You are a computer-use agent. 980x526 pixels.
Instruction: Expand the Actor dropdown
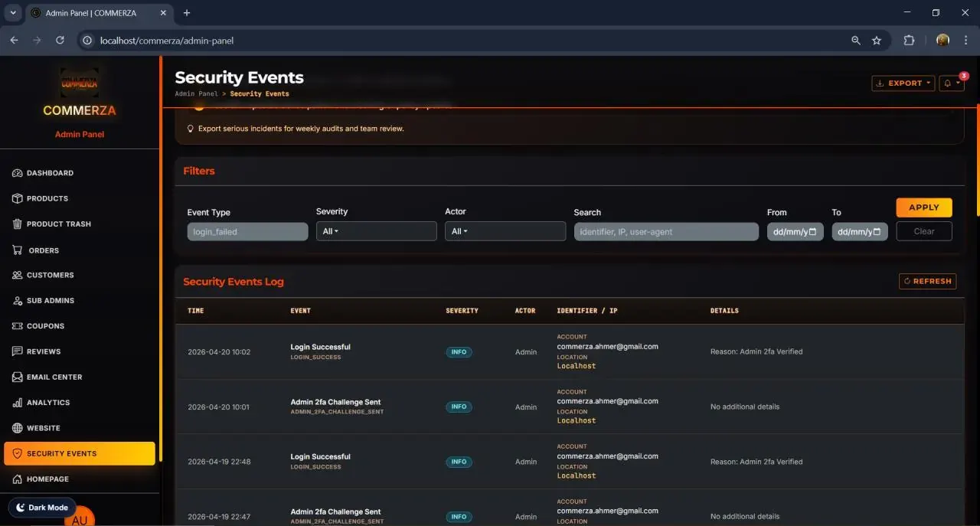point(505,231)
